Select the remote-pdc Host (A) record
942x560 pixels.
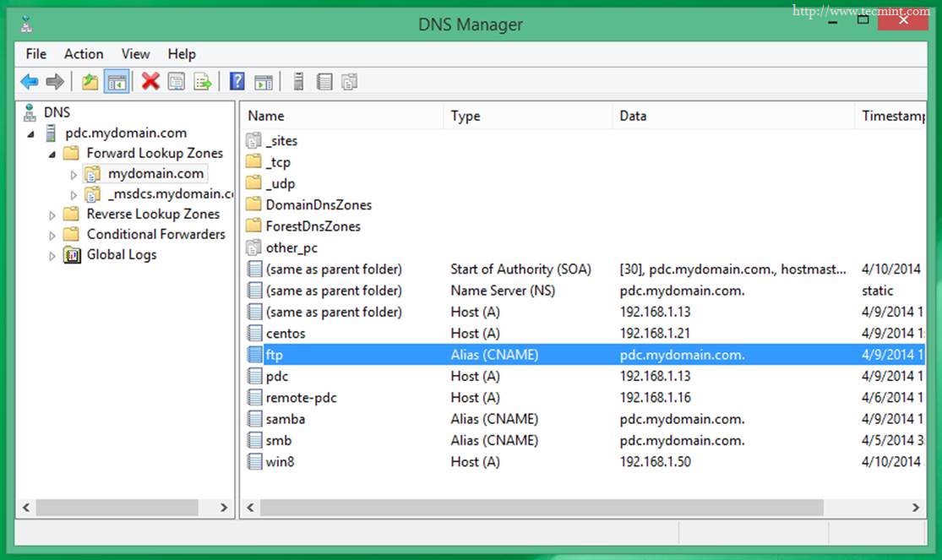tap(302, 398)
